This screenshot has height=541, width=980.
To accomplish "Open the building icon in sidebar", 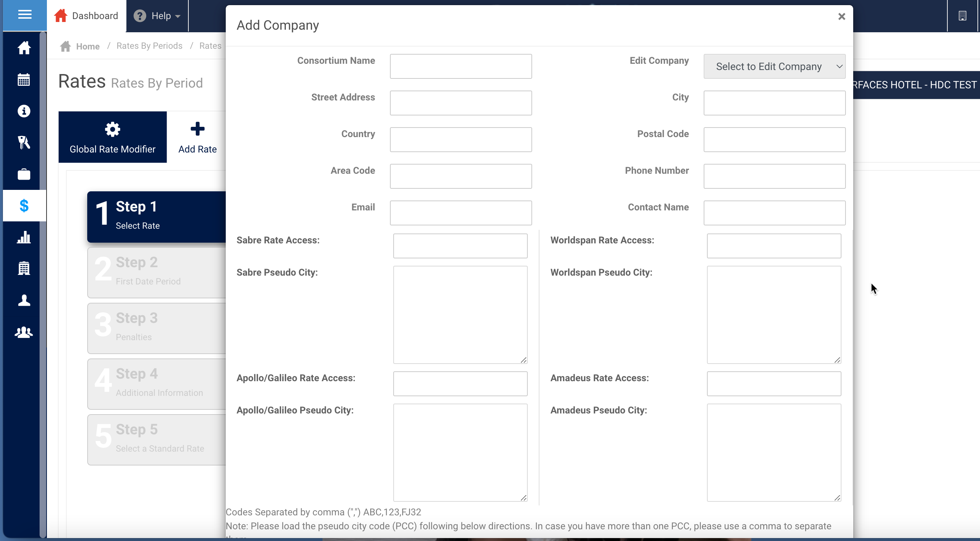I will click(24, 269).
